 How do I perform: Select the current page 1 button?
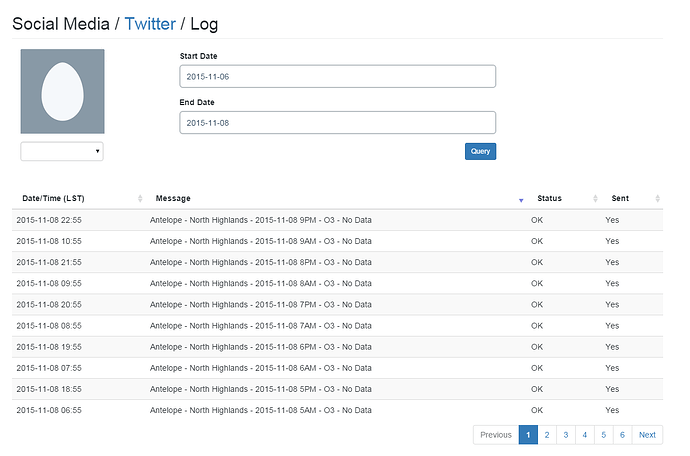pos(528,435)
